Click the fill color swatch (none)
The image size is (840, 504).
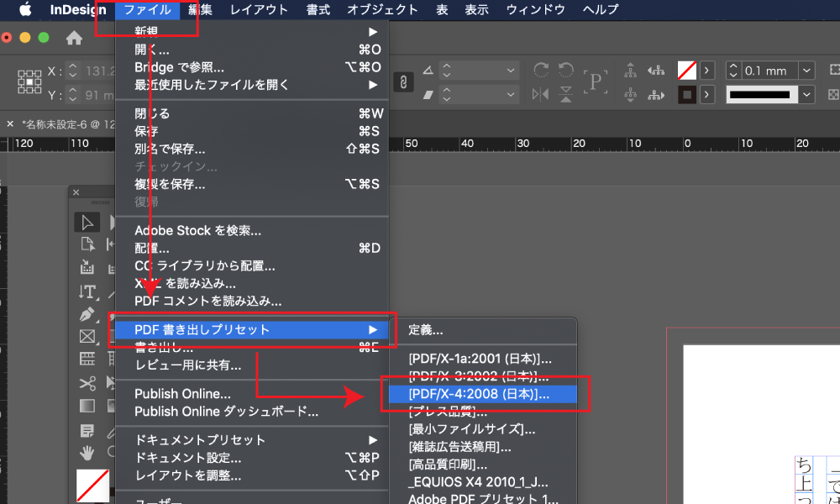[x=687, y=71]
